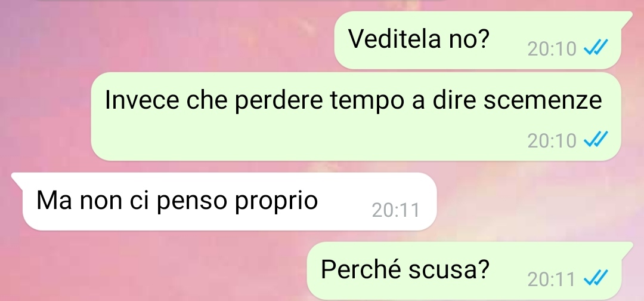644x301 pixels.
Task: Tap the 'Invece che perdere tempo a dire scemenze' message
Action: coord(355,116)
